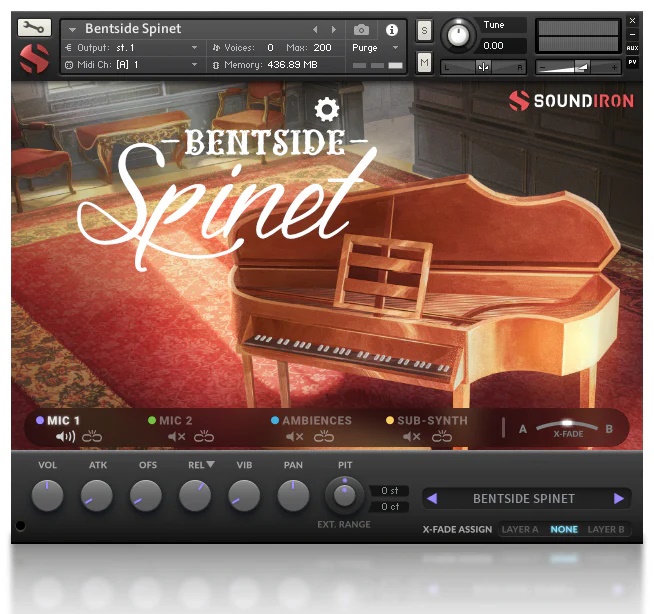
Task: Unmute the SUB-SYNTH layer speaker icon
Action: (x=412, y=437)
